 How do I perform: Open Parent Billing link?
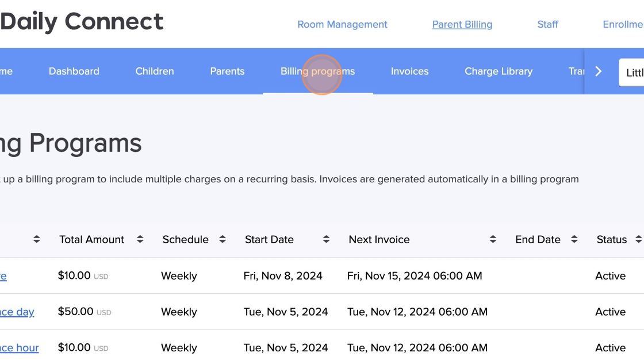pyautogui.click(x=462, y=24)
